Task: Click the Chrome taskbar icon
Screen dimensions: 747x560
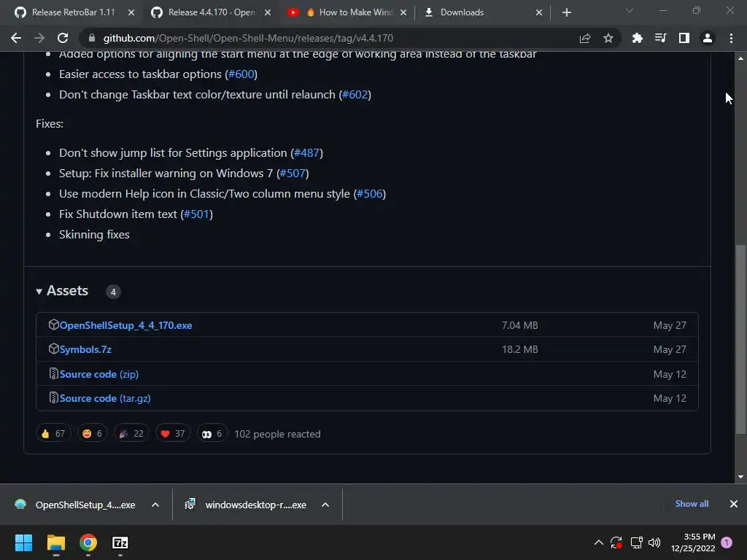Action: click(x=88, y=542)
